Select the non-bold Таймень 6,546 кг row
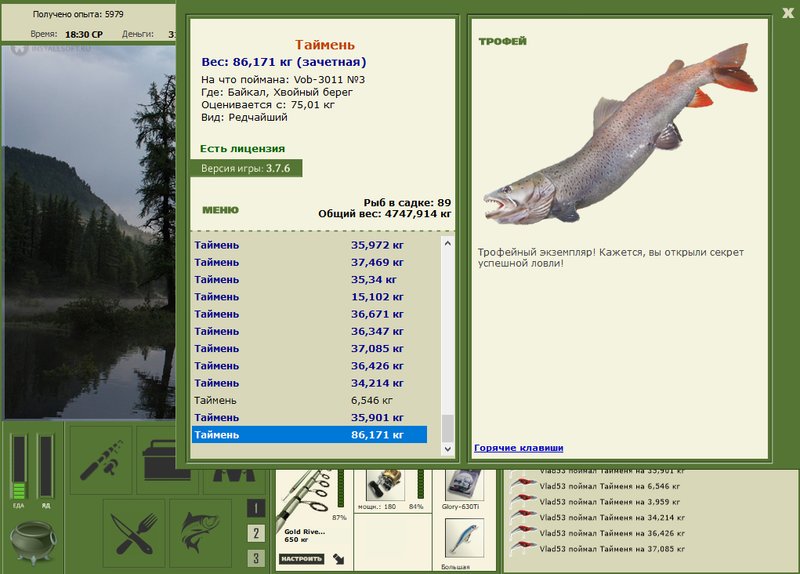This screenshot has height=574, width=800. (x=309, y=401)
